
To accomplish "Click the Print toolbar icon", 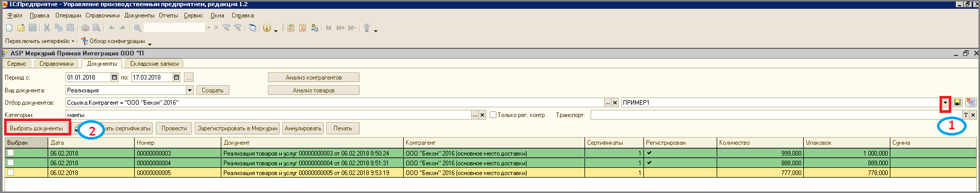I will point(85,28).
